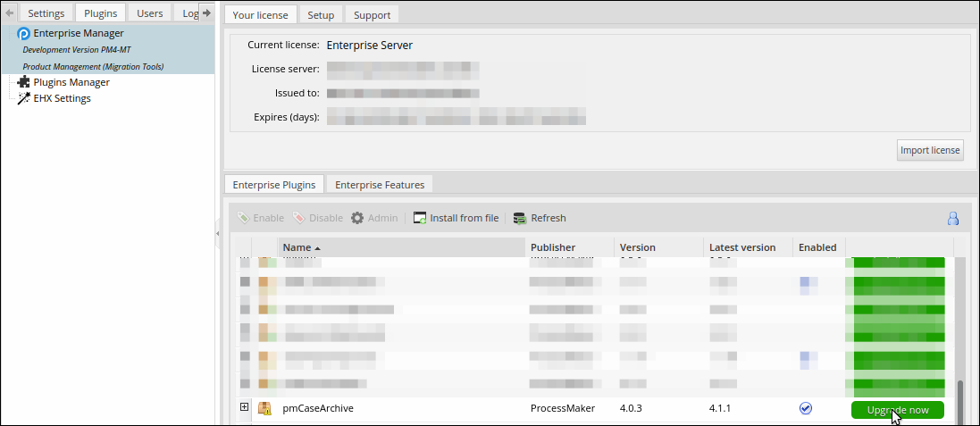This screenshot has height=426, width=980.
Task: Open the Support tab
Action: [372, 15]
